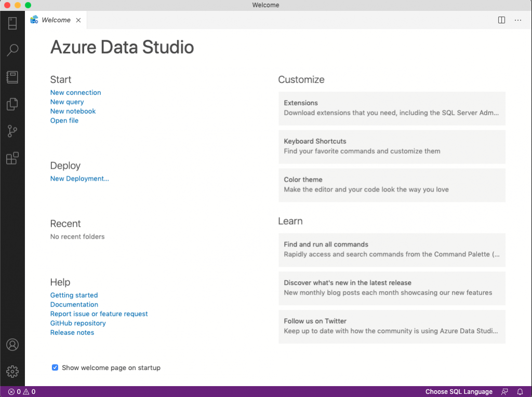Open notifications bell in status bar
The height and width of the screenshot is (397, 532).
[x=520, y=392]
